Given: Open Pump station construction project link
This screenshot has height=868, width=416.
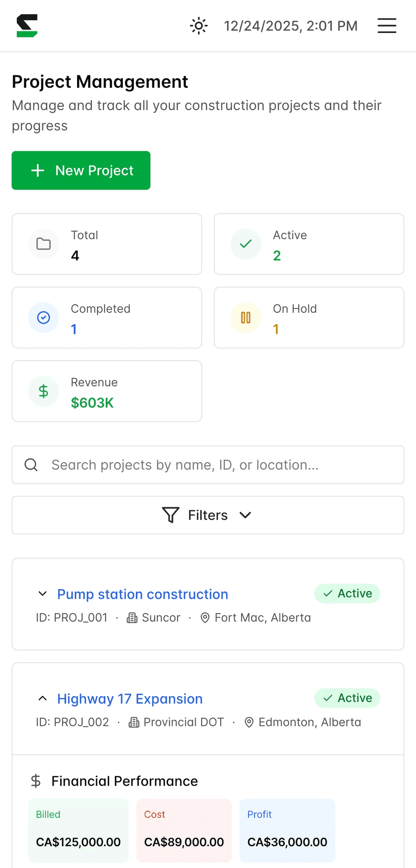Looking at the screenshot, I should tap(143, 594).
